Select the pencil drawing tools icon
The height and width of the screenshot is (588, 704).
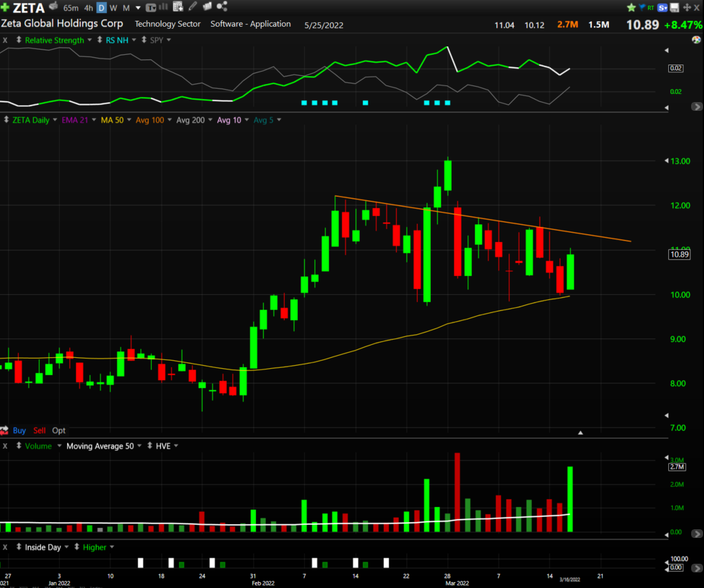pos(192,7)
